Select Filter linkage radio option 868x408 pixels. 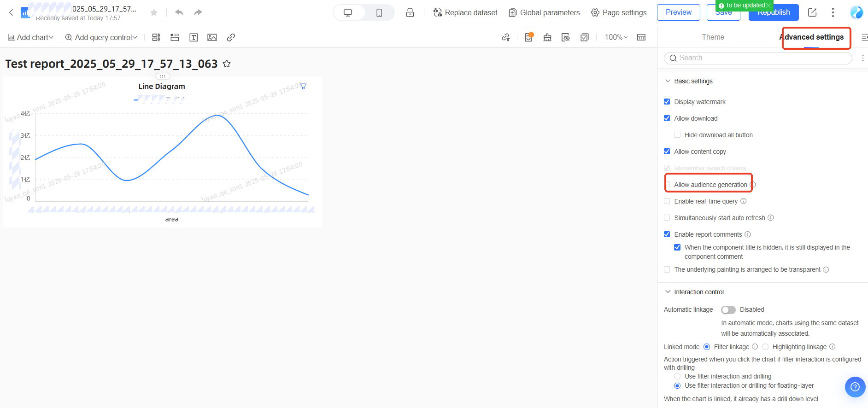pyautogui.click(x=707, y=347)
